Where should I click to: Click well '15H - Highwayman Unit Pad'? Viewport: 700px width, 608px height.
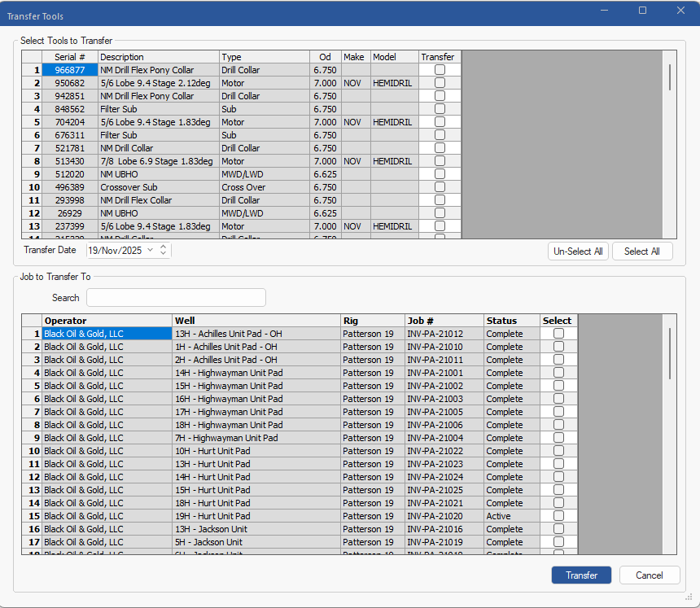[x=256, y=385]
